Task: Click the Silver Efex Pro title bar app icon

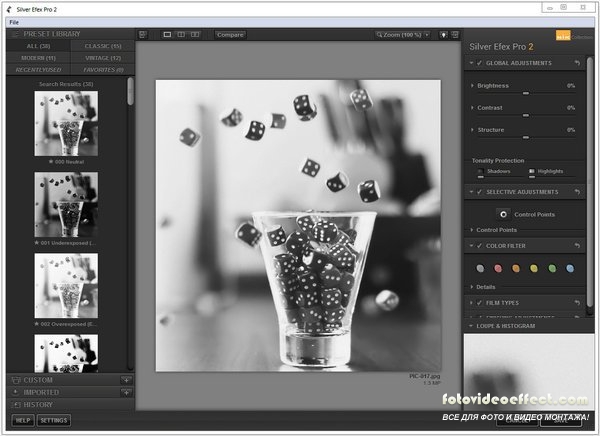Action: (x=9, y=9)
